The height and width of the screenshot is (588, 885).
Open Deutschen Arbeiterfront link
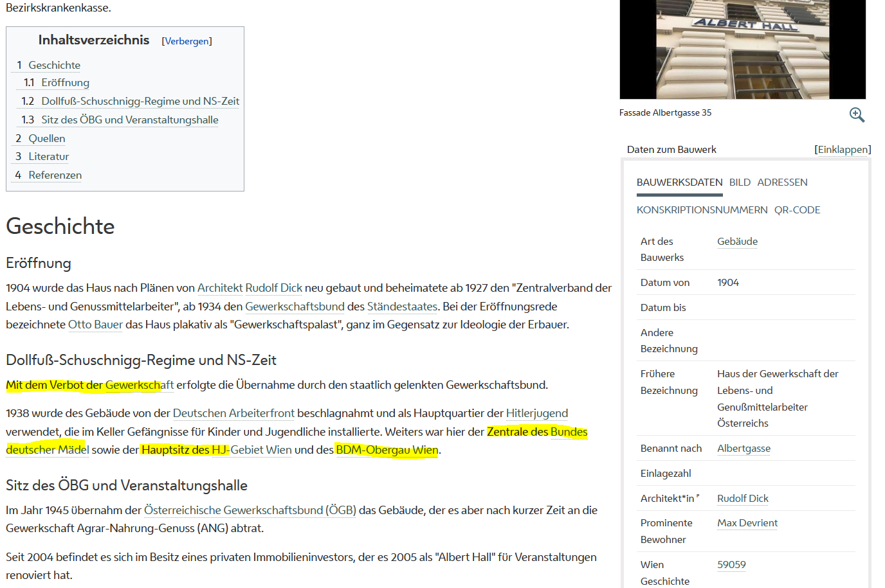[x=233, y=413]
